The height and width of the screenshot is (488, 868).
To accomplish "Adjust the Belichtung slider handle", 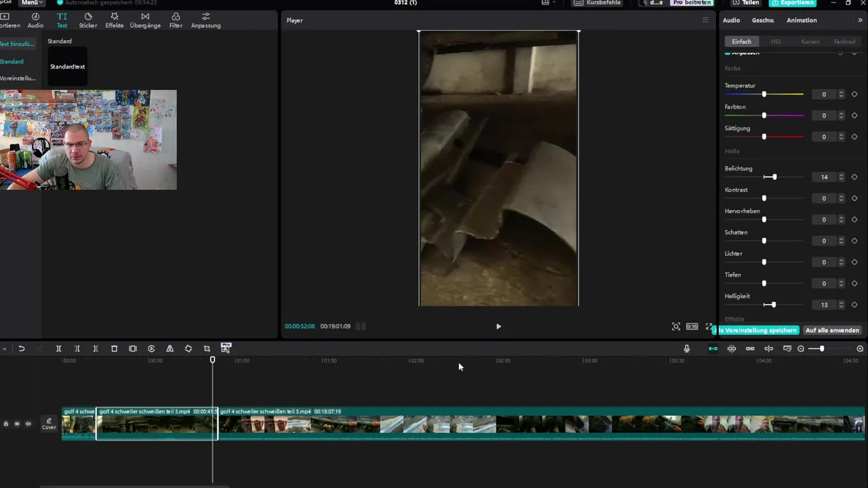I will pos(774,177).
